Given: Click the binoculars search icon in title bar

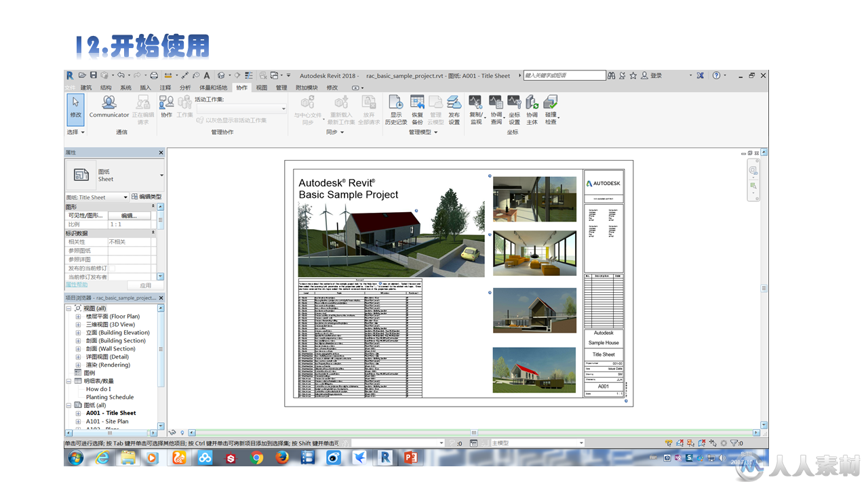Looking at the screenshot, I should pos(611,75).
